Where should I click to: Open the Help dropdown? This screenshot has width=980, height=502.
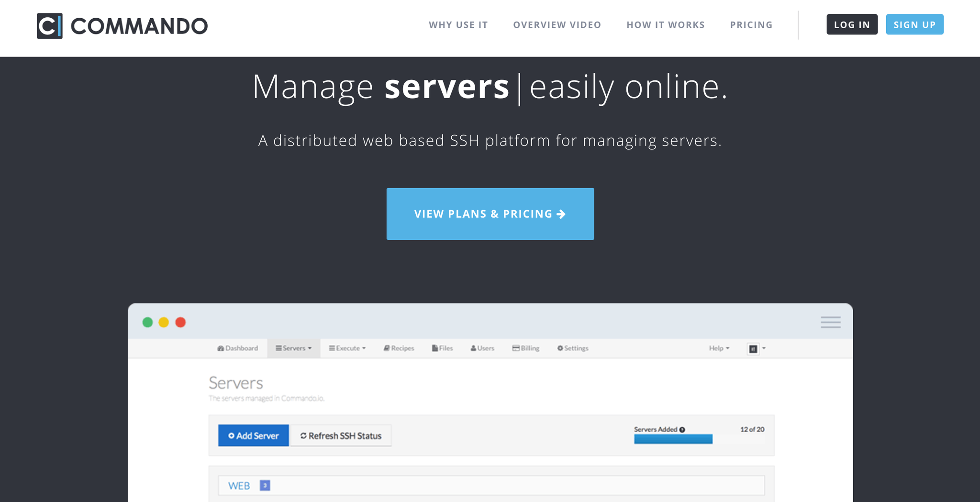point(719,348)
